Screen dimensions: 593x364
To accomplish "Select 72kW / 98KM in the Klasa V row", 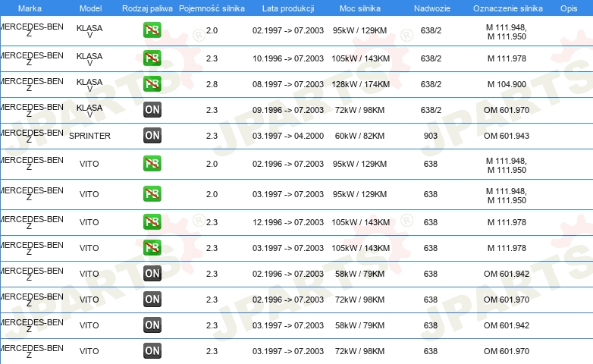I will (x=359, y=110).
